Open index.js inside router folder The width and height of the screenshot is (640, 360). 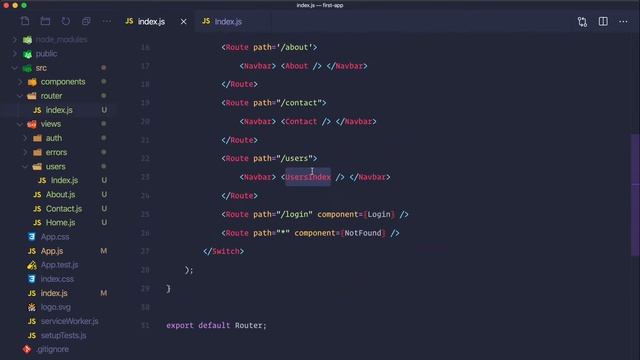click(x=59, y=110)
